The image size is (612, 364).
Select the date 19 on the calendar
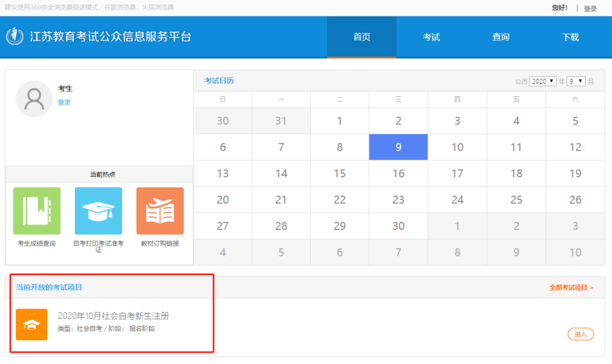click(x=575, y=173)
